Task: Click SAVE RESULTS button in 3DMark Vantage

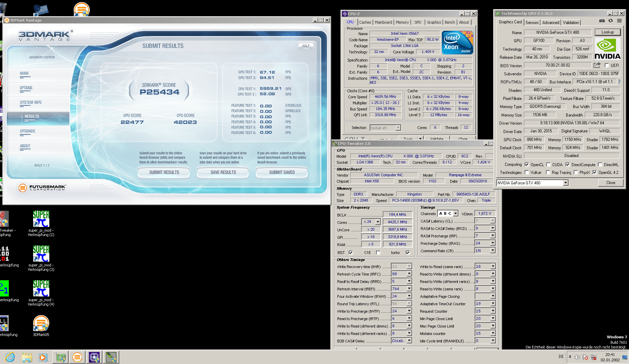Action: [223, 173]
